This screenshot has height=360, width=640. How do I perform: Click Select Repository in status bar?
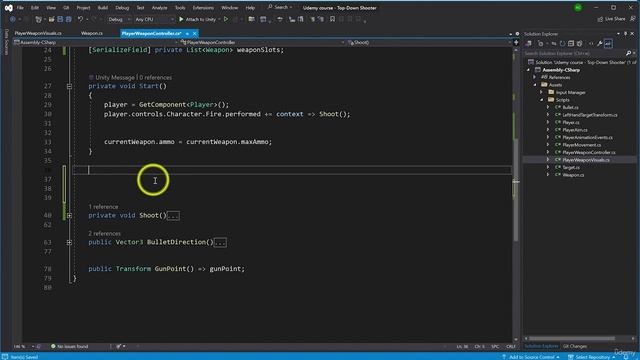point(592,357)
